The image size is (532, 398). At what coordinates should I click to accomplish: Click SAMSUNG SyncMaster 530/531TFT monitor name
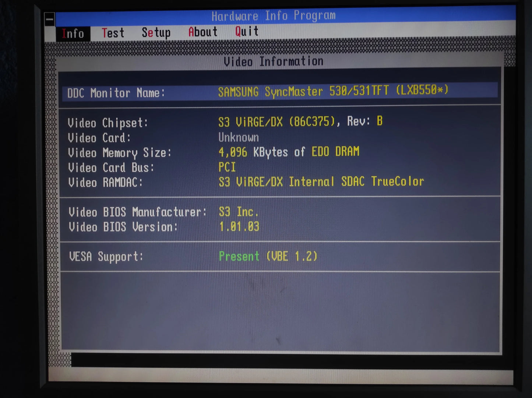[333, 91]
